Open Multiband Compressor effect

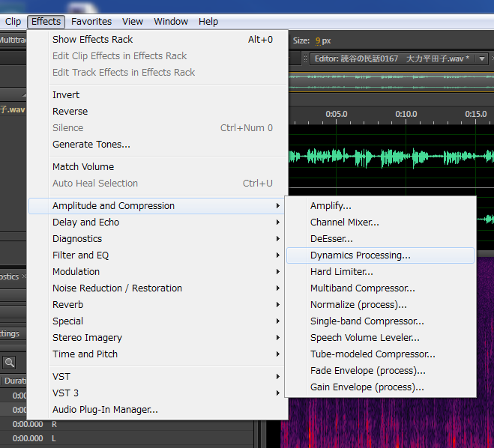380,288
